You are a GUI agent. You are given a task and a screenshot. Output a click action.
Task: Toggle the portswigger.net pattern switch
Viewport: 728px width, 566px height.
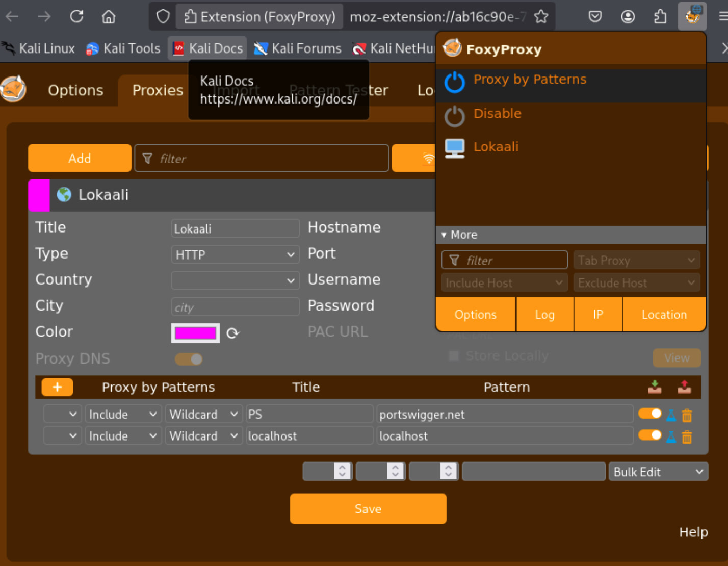point(649,414)
